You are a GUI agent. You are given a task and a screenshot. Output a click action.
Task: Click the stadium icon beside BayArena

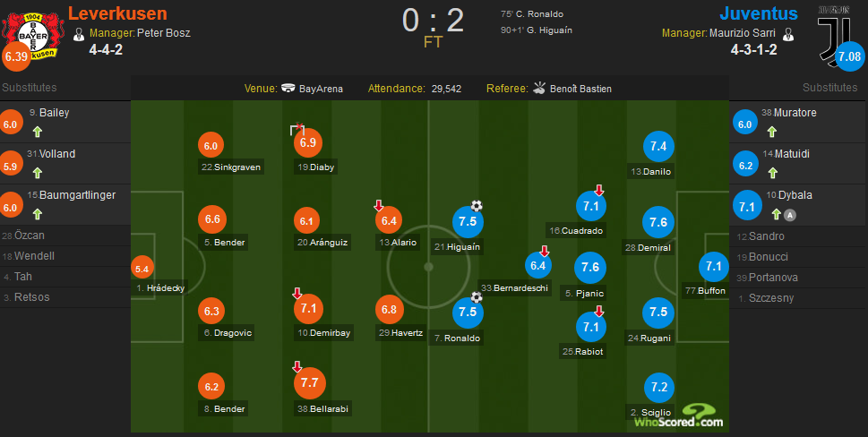[288, 88]
